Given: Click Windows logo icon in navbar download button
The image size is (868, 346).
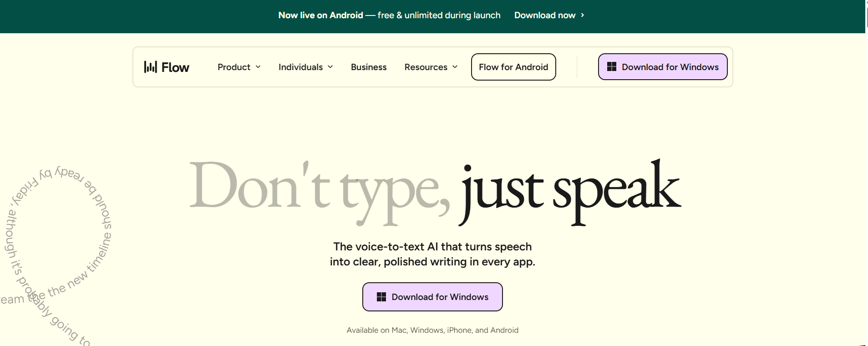Looking at the screenshot, I should [x=612, y=67].
